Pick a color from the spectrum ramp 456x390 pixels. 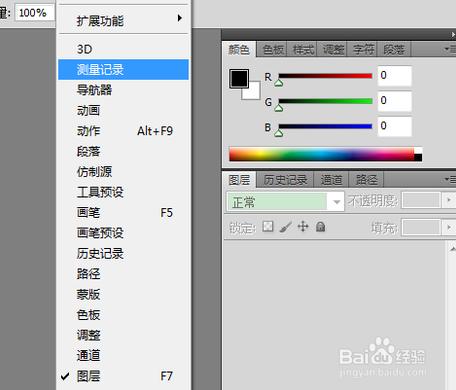321,154
